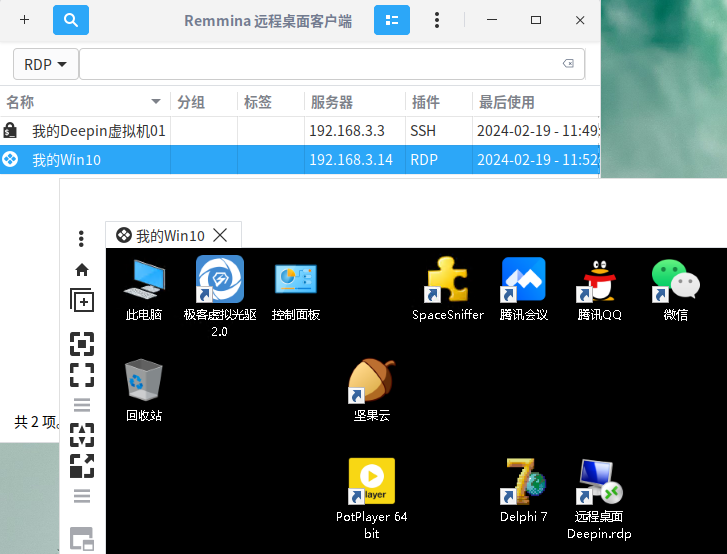This screenshot has width=727, height=554.
Task: Select 极客虚拟光驱 2.0 desktop shortcut
Action: click(220, 297)
